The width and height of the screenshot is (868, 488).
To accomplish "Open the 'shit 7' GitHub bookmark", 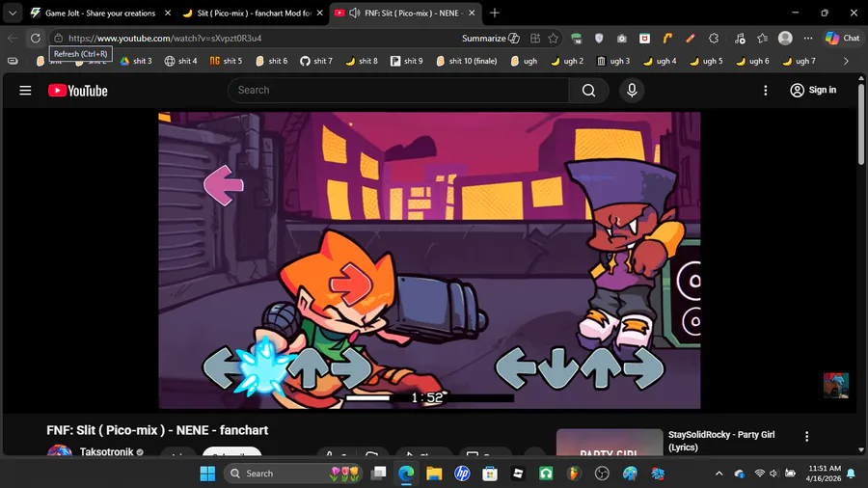I will point(316,61).
